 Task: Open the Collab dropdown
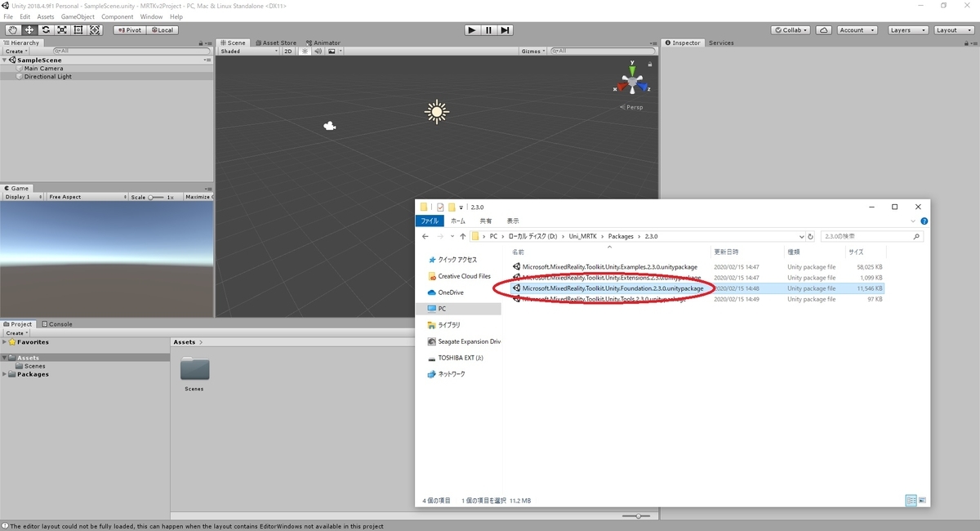coord(791,30)
